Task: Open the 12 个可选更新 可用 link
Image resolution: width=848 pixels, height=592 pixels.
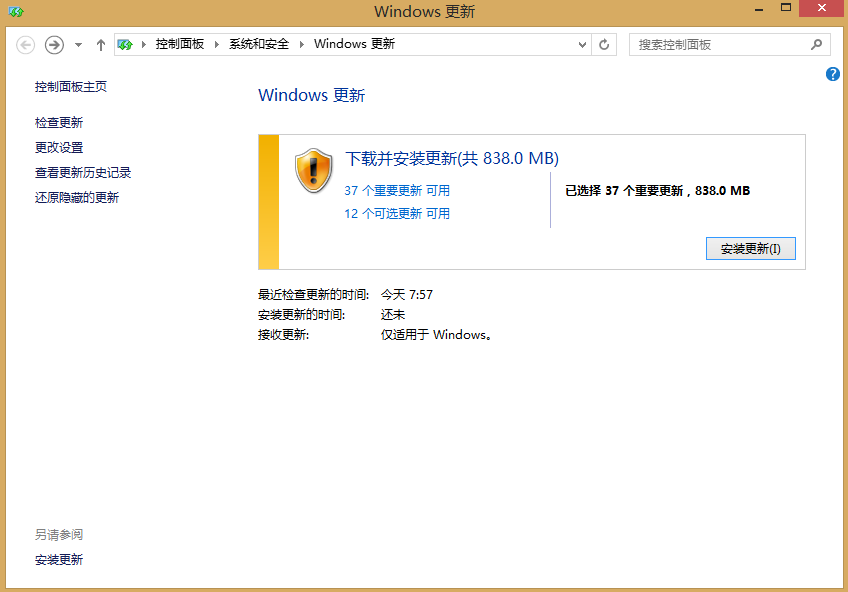Action: [397, 213]
